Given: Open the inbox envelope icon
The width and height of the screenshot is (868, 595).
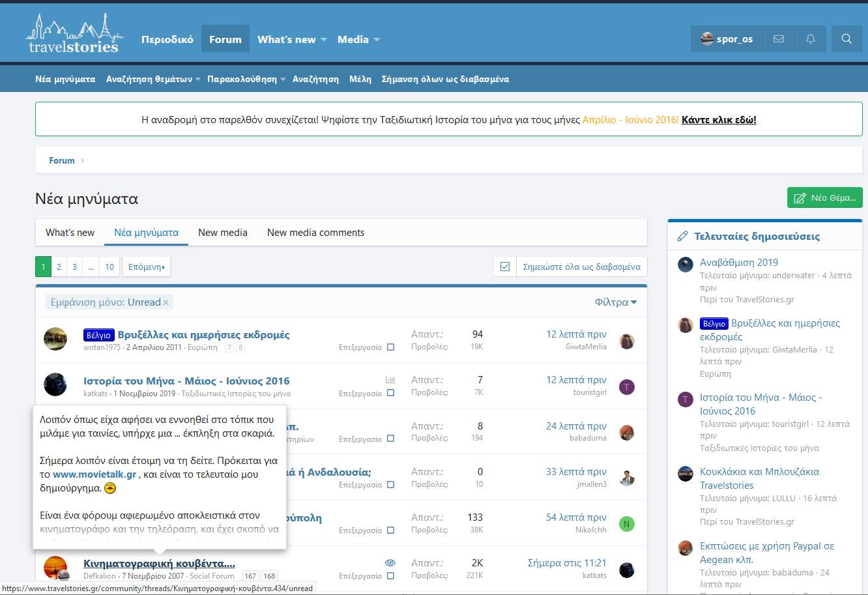Looking at the screenshot, I should tap(778, 39).
